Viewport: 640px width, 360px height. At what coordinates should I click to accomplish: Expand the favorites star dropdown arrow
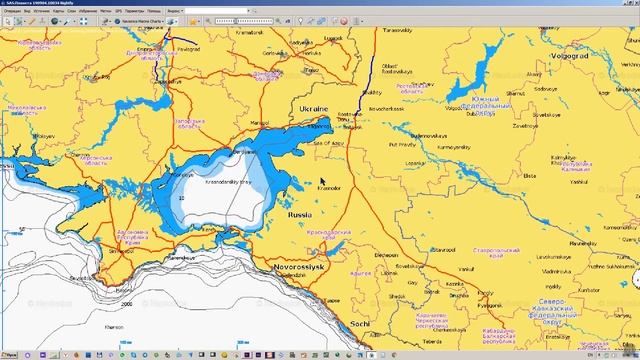(199, 21)
